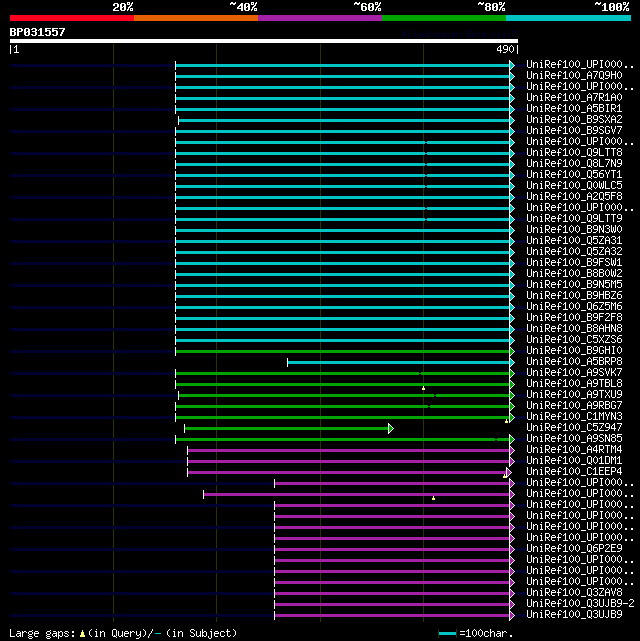The width and height of the screenshot is (640, 641).
Task: Select the UniRef100_B9FSW1 label
Action: pyautogui.click(x=574, y=262)
